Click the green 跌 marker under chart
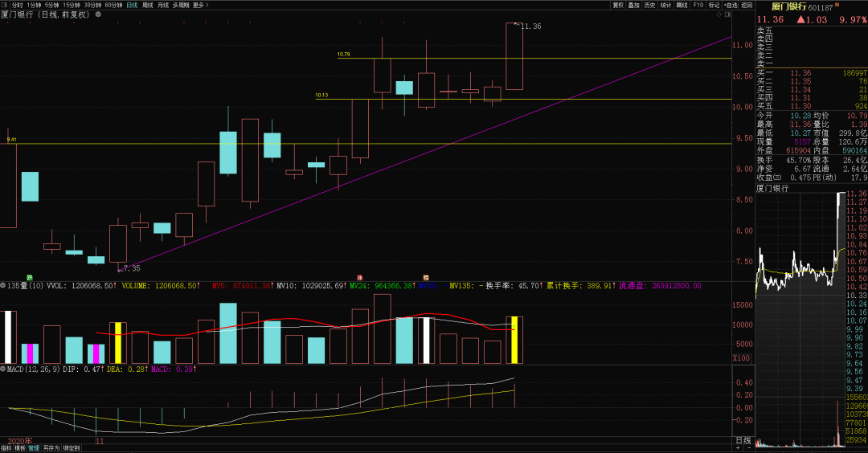This screenshot has height=453, width=868. point(30,278)
